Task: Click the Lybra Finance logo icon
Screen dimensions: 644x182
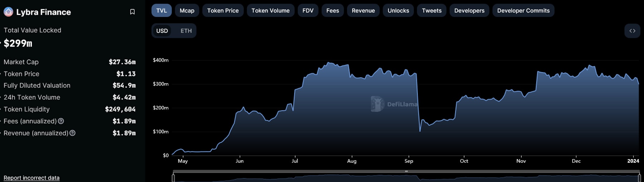Action: (8, 12)
